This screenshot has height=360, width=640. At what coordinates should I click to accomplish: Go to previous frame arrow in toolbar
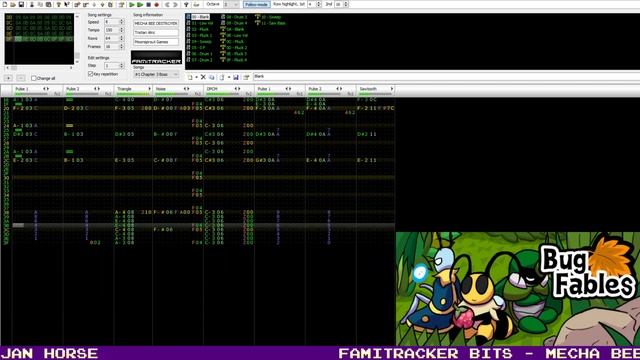[x=167, y=4]
